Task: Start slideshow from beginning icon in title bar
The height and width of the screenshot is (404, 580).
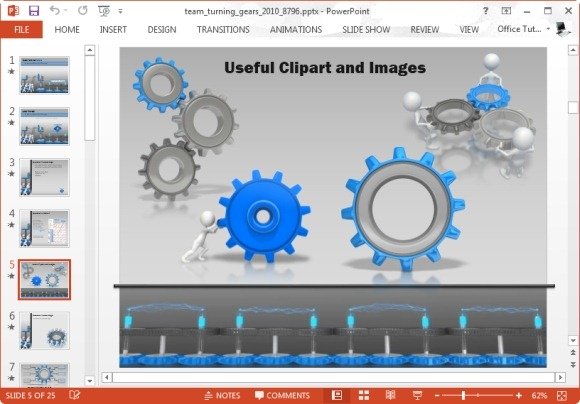Action: pos(104,11)
